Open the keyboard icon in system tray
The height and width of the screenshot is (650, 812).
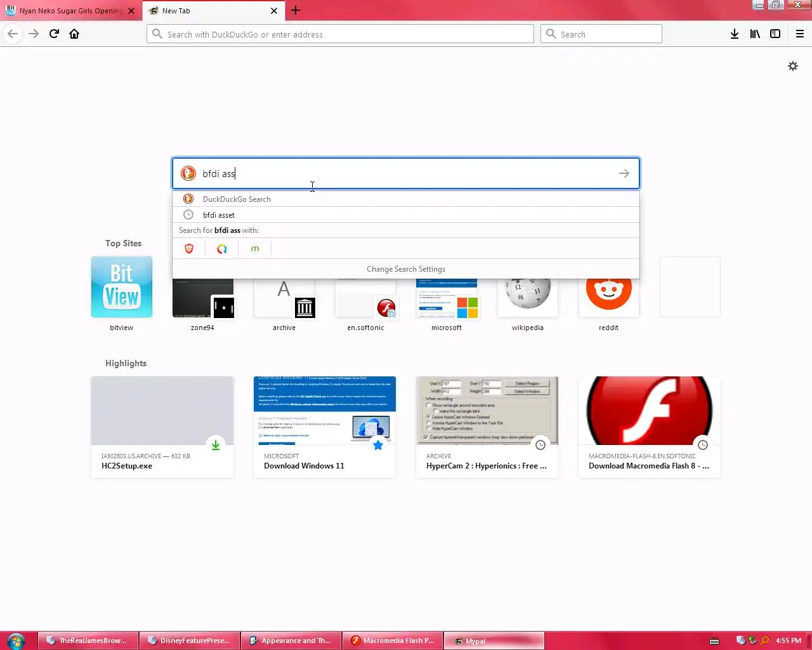pos(714,640)
